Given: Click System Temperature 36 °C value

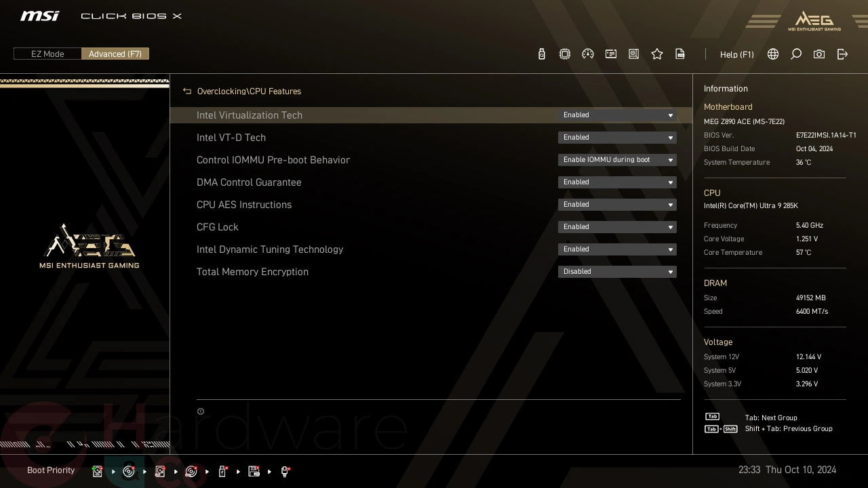Looking at the screenshot, I should (x=804, y=163).
